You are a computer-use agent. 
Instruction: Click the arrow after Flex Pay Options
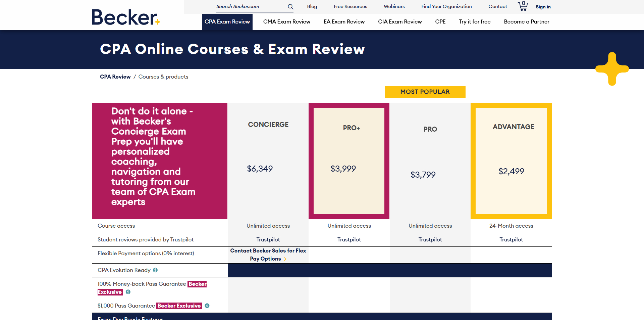tap(285, 259)
